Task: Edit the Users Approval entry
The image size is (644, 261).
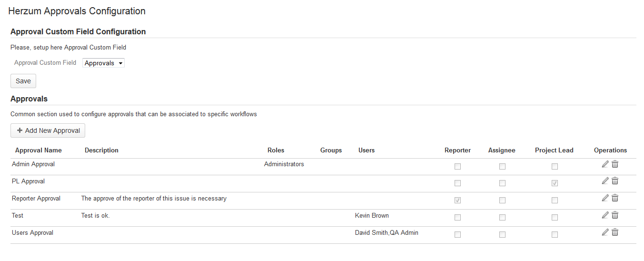Action: pyautogui.click(x=605, y=232)
